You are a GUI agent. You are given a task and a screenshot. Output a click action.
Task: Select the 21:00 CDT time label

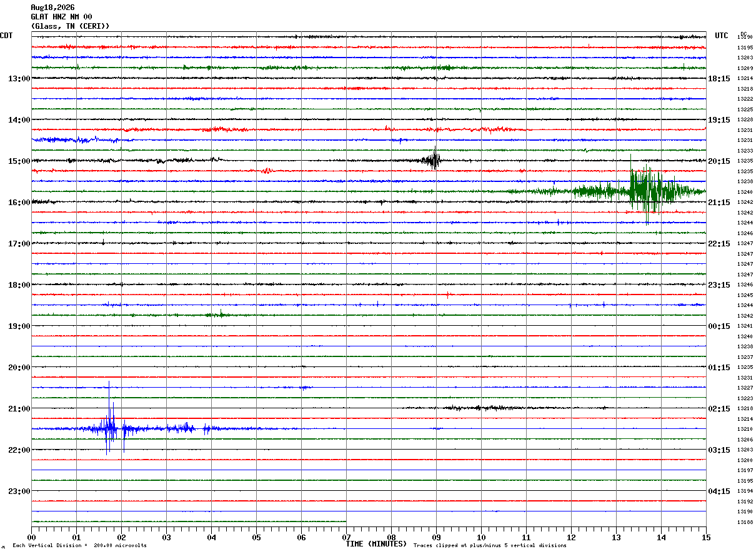[19, 408]
